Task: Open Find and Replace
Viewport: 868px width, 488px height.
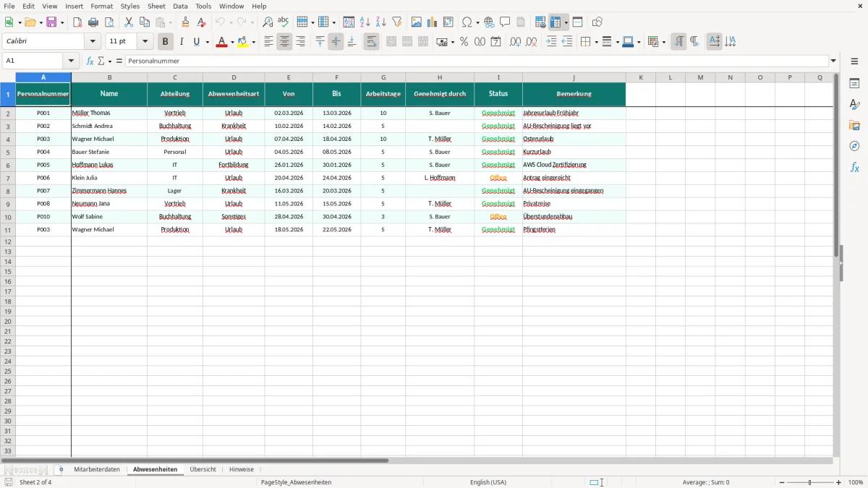Action: [268, 22]
